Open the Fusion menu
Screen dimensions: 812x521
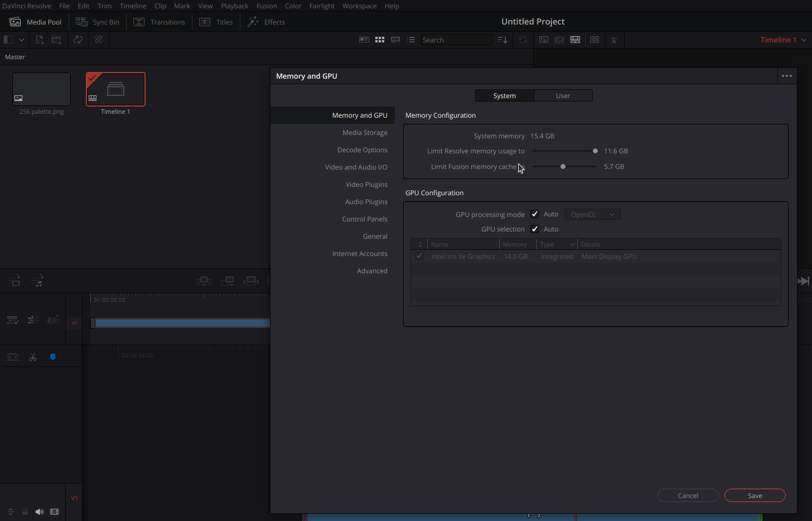[x=267, y=6]
